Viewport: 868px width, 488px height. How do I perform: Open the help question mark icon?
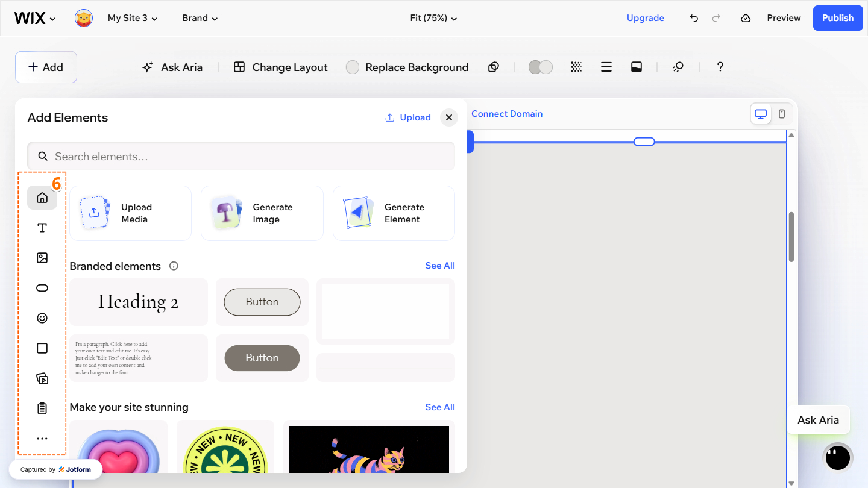(720, 67)
